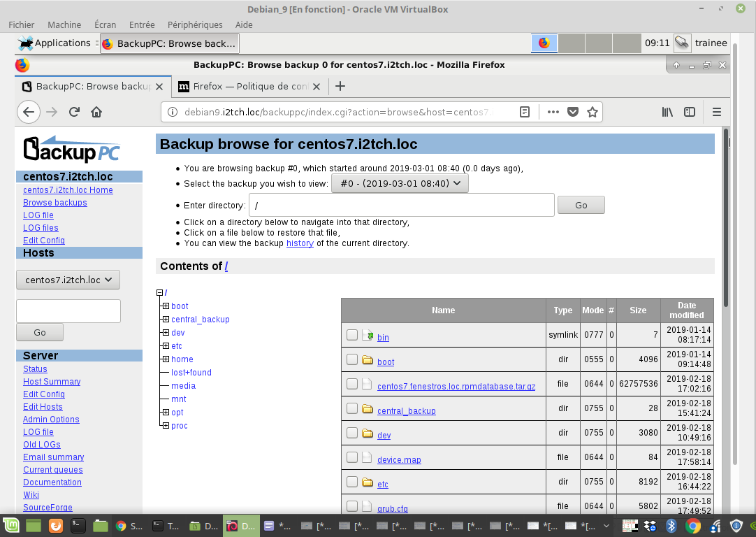Save to Pocket icon in address bar
This screenshot has width=756, height=537.
pos(573,112)
